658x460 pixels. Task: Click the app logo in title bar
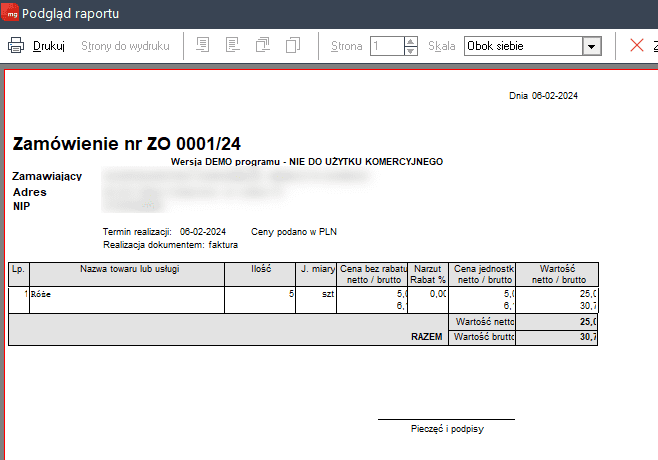pyautogui.click(x=11, y=13)
